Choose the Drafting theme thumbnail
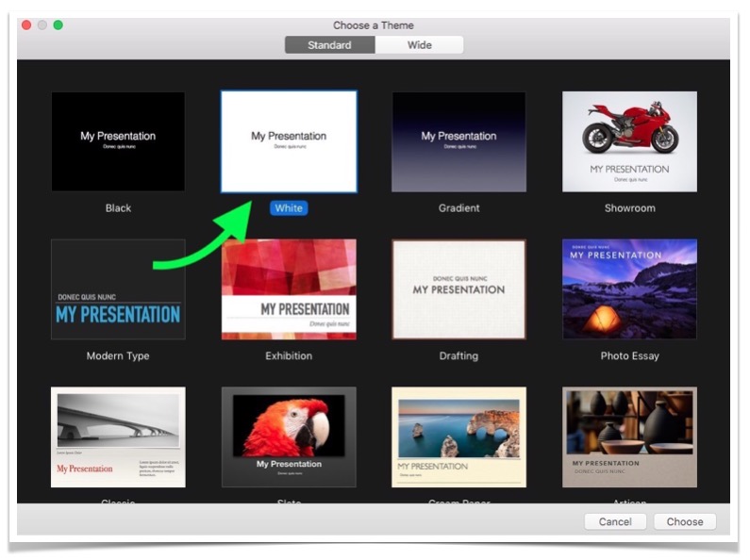This screenshot has width=750, height=560. pos(459,289)
